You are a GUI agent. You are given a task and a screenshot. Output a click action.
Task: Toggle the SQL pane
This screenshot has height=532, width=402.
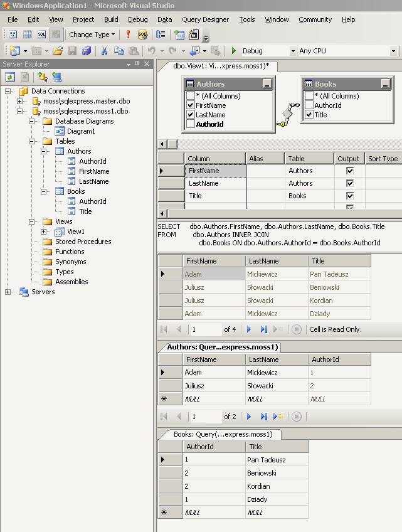pyautogui.click(x=42, y=35)
